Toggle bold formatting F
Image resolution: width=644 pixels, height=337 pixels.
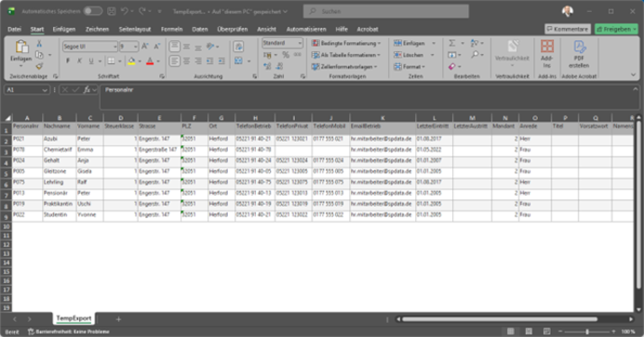click(x=68, y=61)
